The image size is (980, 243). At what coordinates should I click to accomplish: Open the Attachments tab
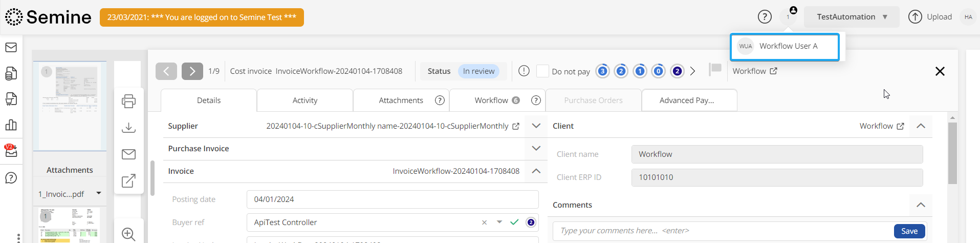click(401, 100)
